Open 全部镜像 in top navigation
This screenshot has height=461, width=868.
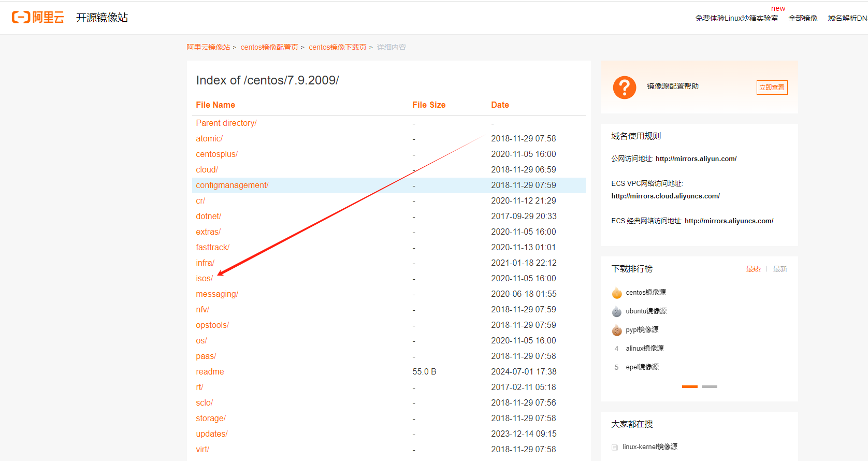(x=803, y=18)
